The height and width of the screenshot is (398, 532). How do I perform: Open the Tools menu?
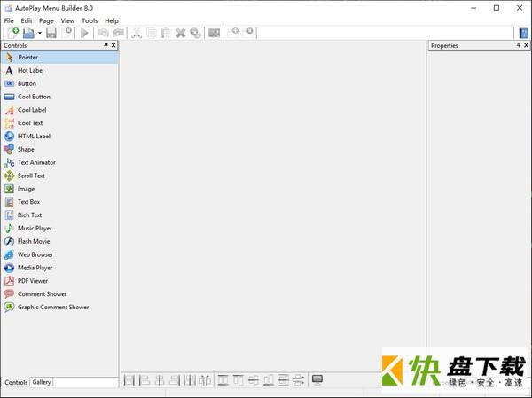(x=90, y=20)
